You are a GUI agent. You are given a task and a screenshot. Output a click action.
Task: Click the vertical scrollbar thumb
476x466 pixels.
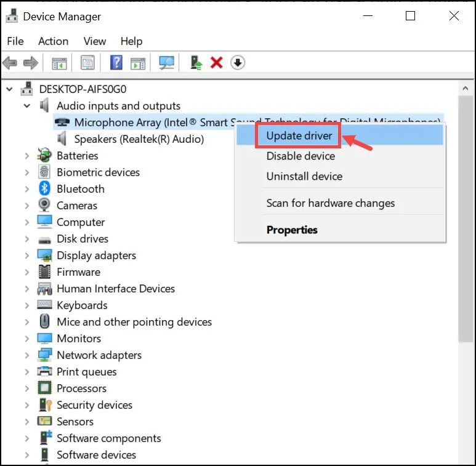pyautogui.click(x=466, y=219)
